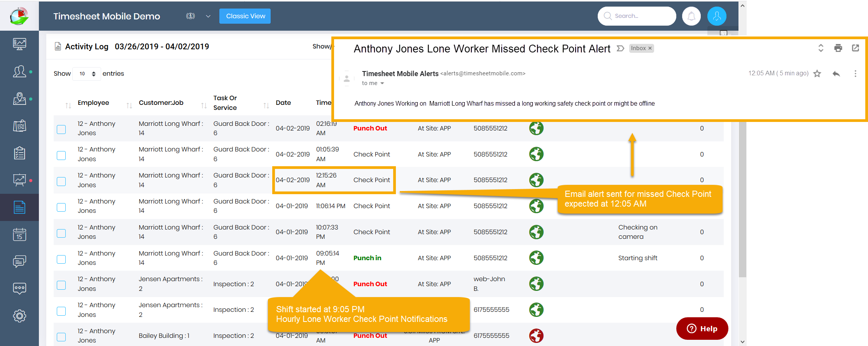Click the page scrollbar up arrow
This screenshot has width=868, height=346.
point(742,6)
